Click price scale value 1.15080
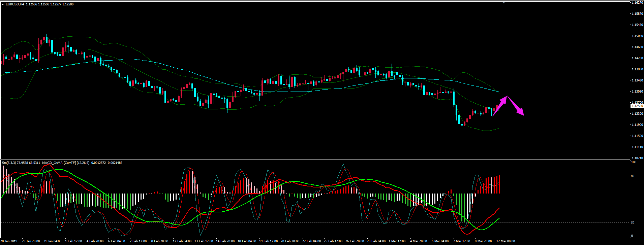Viewport: 644px width, 245px height. 637,36
